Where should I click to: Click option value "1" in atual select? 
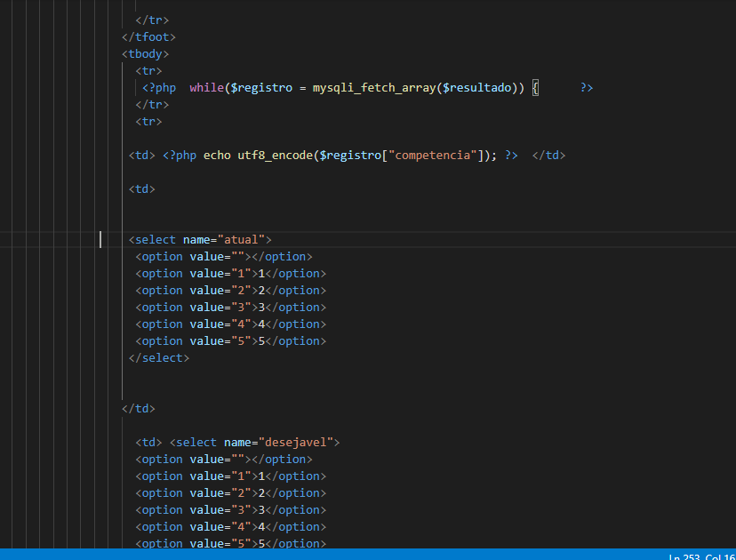[x=230, y=274]
